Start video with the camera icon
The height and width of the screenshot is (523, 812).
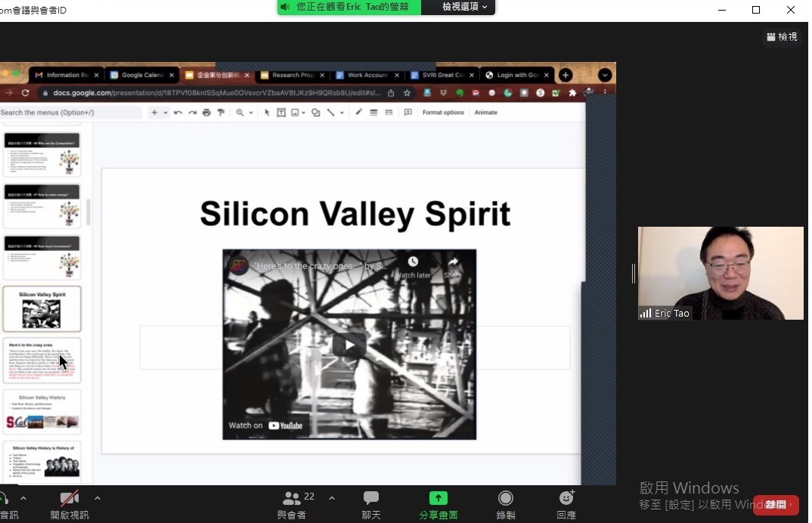(x=70, y=499)
